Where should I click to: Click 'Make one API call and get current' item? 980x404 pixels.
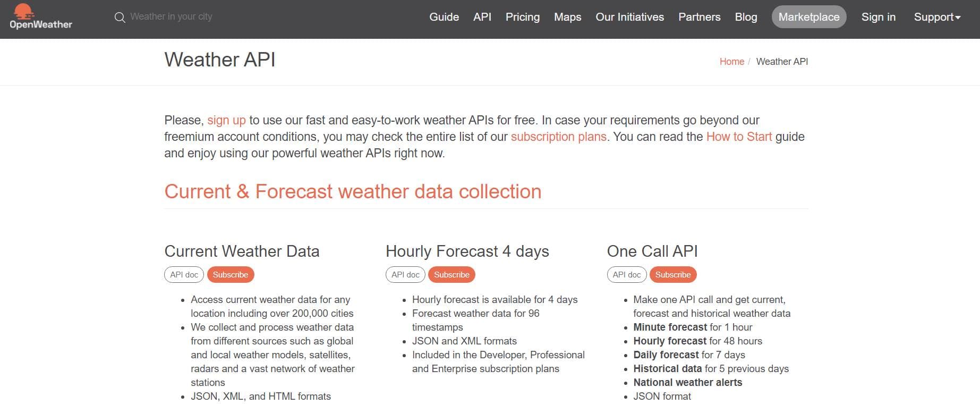[x=712, y=306]
